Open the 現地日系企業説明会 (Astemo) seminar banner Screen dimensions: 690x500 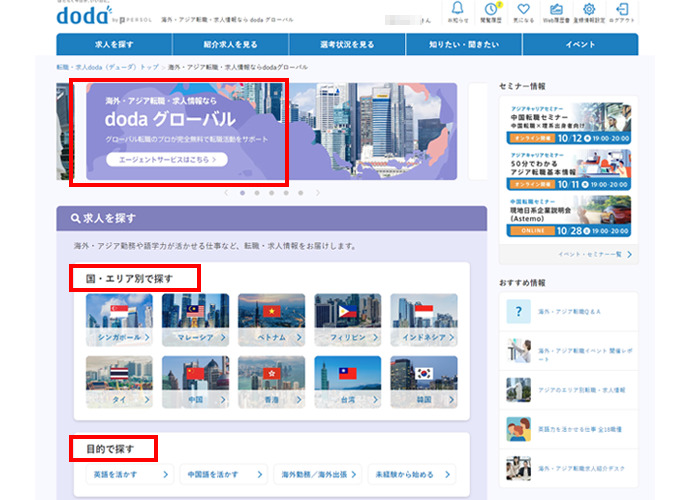point(569,216)
